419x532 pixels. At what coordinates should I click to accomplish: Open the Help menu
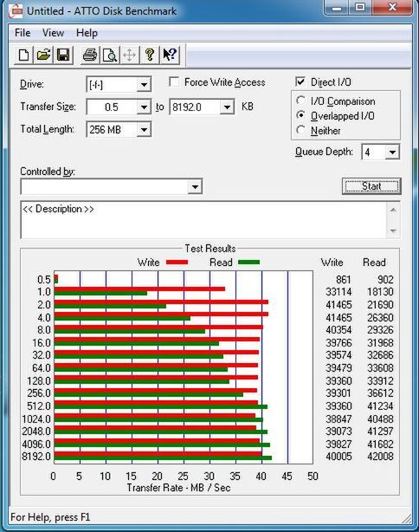point(87,33)
